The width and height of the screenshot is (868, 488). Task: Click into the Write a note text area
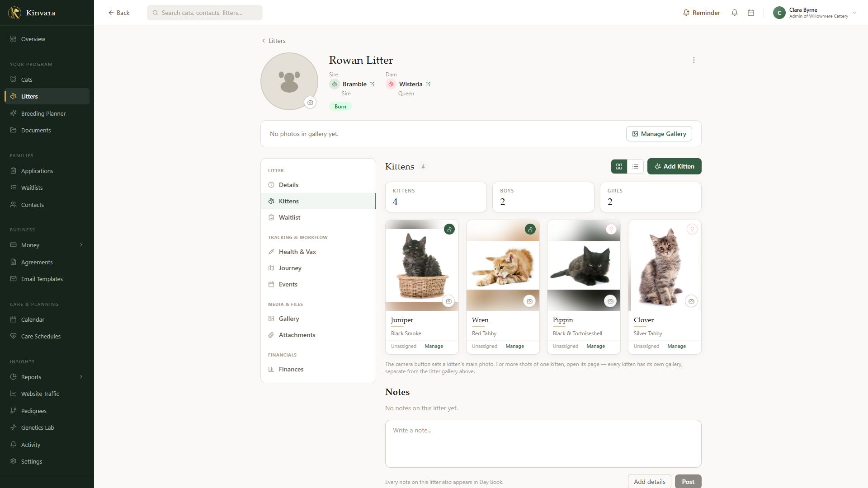click(543, 444)
